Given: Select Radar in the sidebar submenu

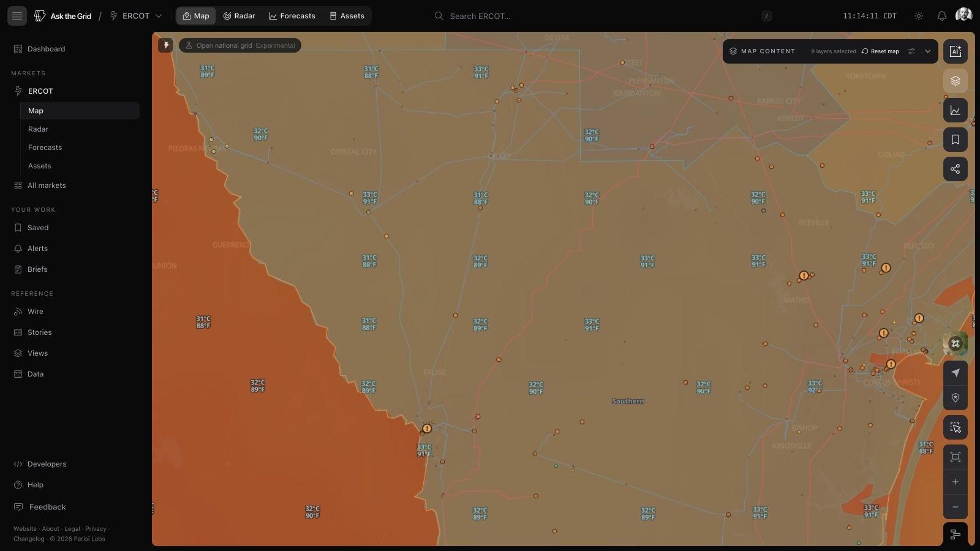Looking at the screenshot, I should pos(80,129).
